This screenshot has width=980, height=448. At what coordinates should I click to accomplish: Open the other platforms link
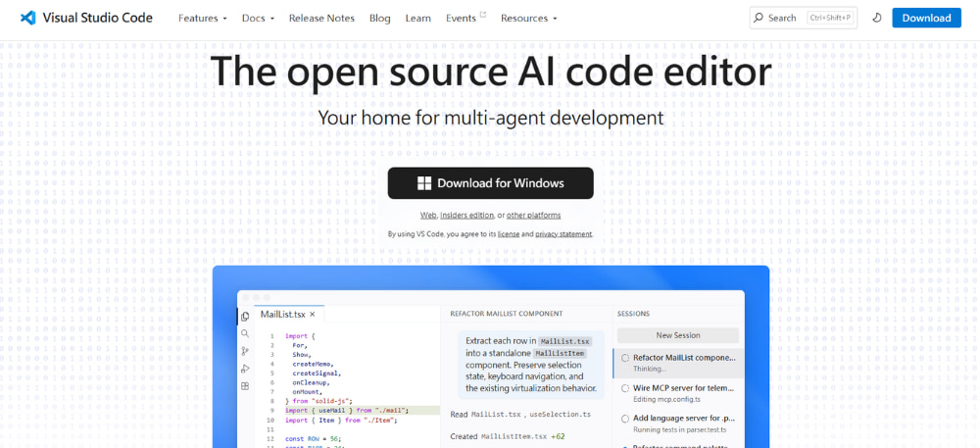pos(534,215)
